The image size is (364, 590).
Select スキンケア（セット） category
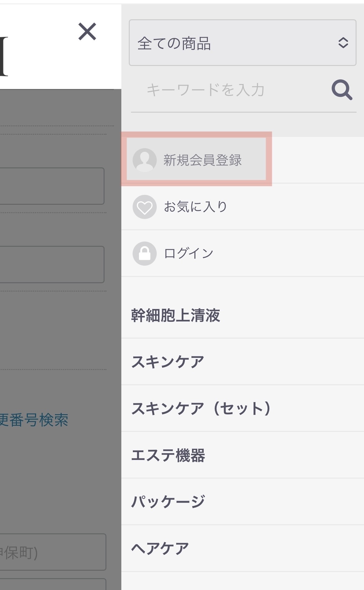[243, 408]
